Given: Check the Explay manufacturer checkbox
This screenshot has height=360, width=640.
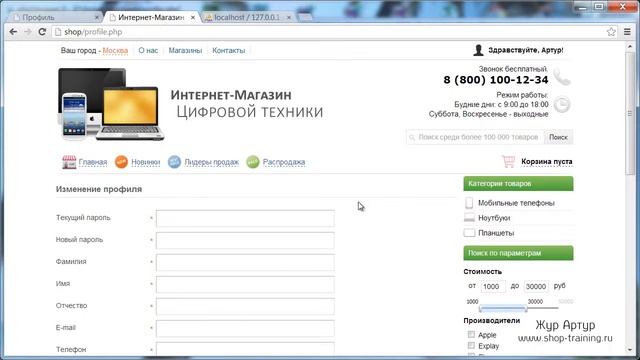Looking at the screenshot, I should click(x=471, y=346).
